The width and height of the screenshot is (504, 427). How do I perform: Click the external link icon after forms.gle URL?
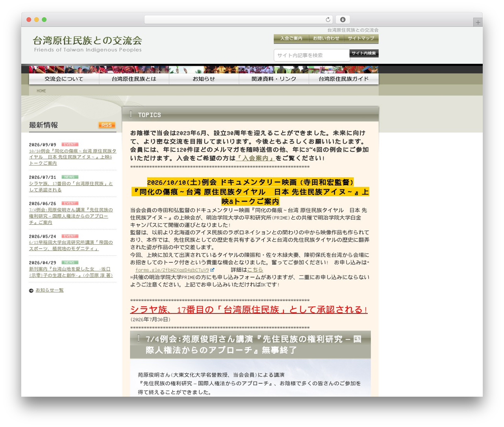[x=213, y=270]
